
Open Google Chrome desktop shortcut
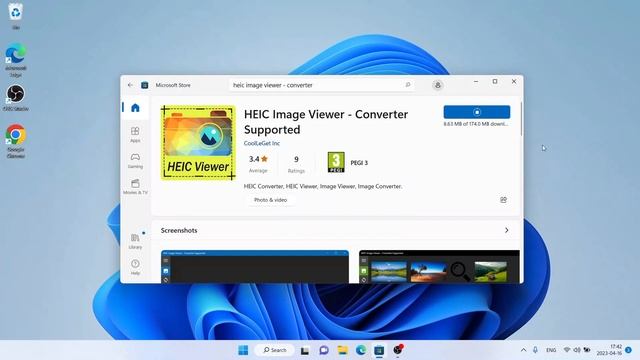click(16, 141)
